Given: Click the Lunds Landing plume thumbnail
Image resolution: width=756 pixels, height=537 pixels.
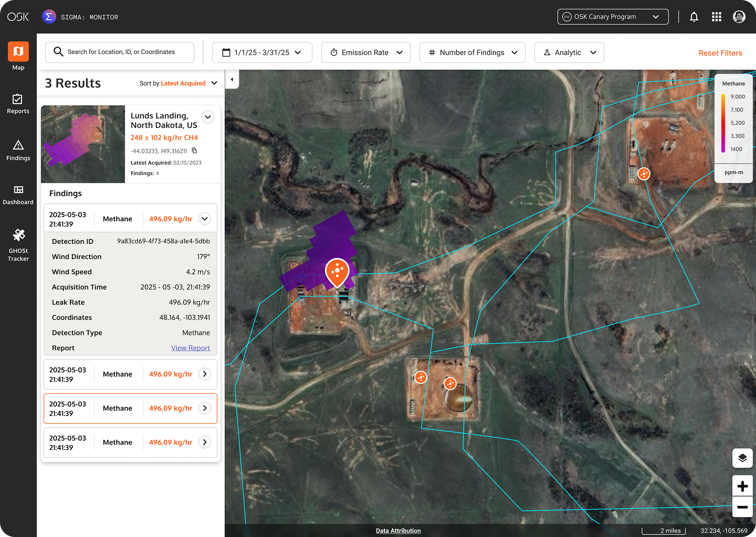Looking at the screenshot, I should point(83,144).
